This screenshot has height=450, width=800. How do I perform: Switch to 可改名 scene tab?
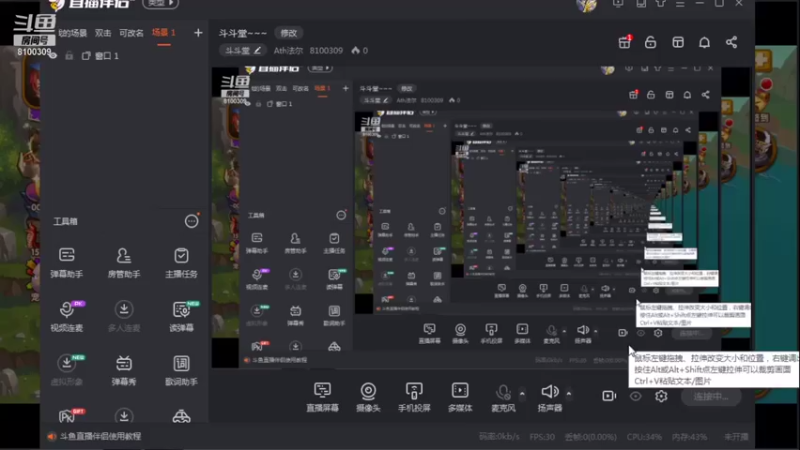pyautogui.click(x=131, y=33)
